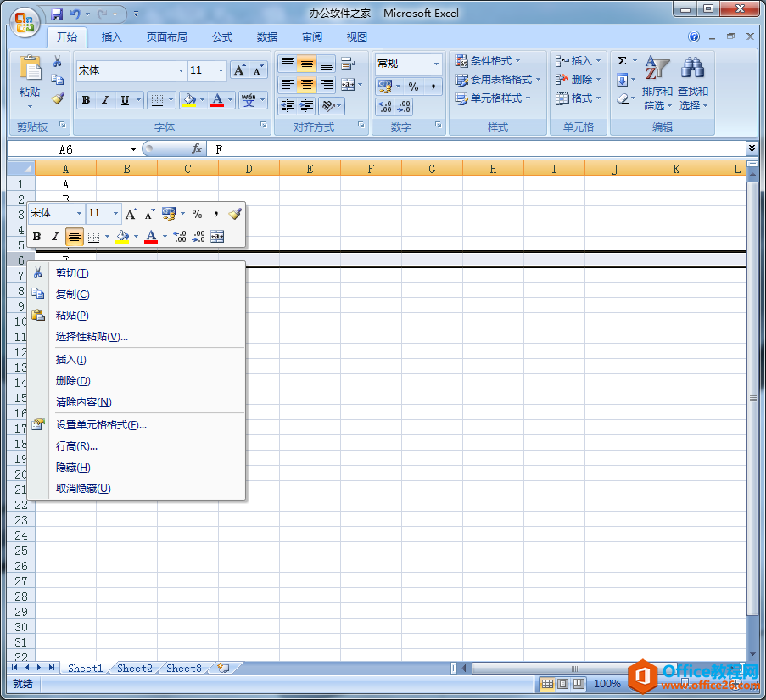
Task: Click Merge and Center in ribbon
Action: (x=348, y=85)
